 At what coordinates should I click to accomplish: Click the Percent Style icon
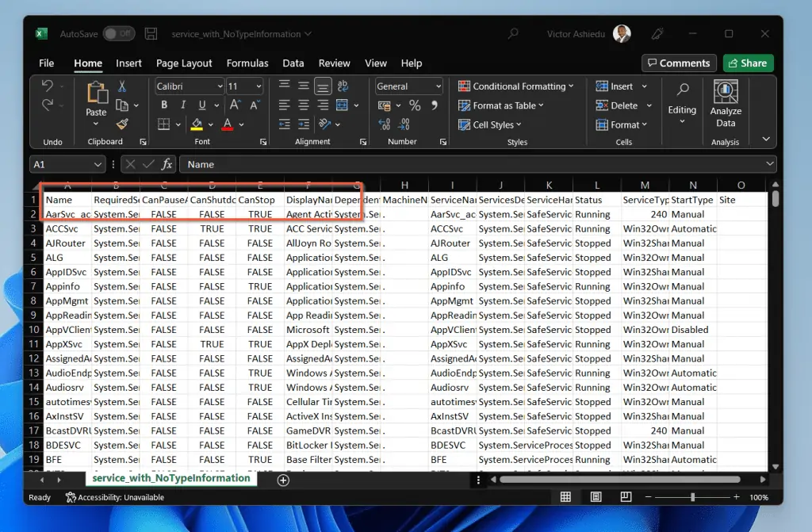click(x=415, y=105)
